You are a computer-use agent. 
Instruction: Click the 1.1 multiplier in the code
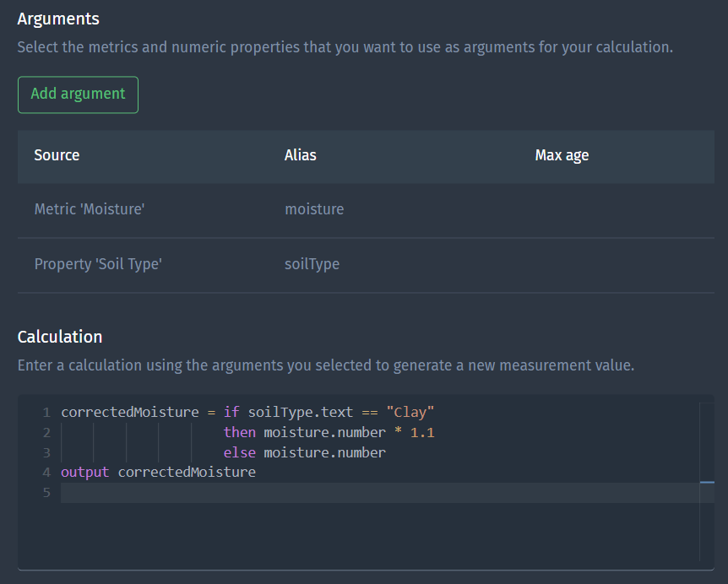(422, 433)
